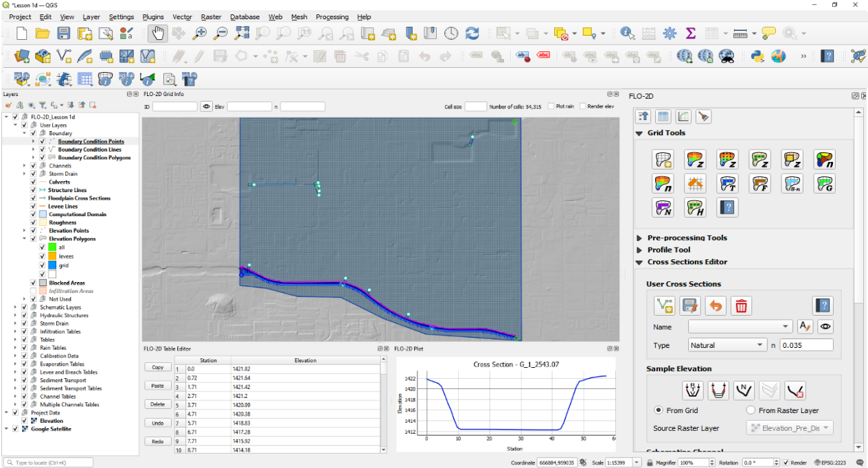The image size is (868, 468).
Task: Expand the Pre-processing Tools section
Action: point(687,238)
